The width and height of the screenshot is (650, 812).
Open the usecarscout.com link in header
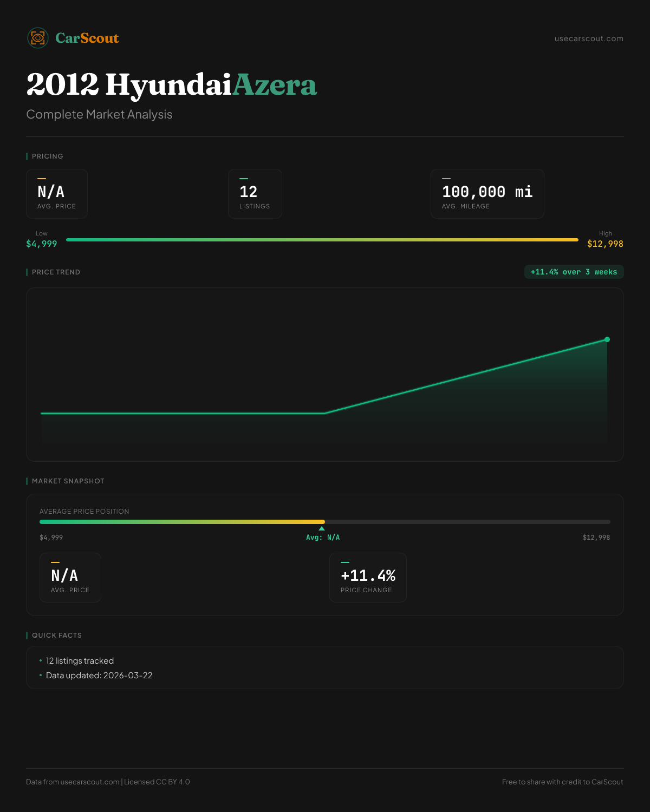coord(589,39)
